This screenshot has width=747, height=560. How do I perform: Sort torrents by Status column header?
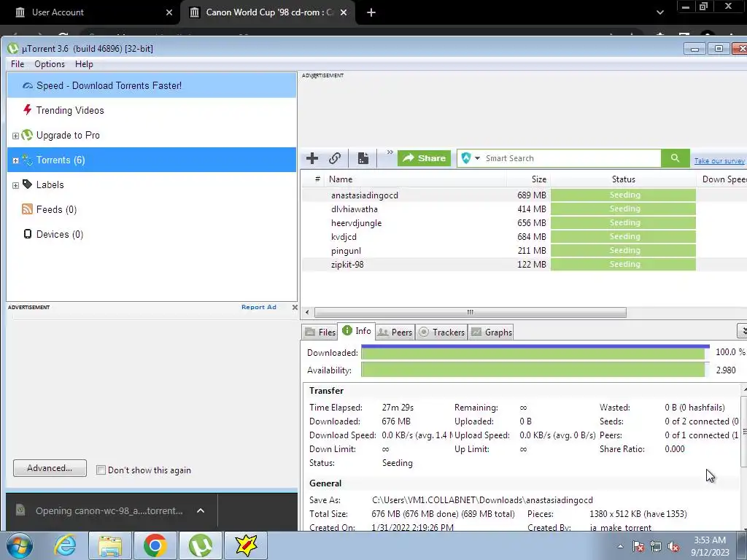pos(623,179)
